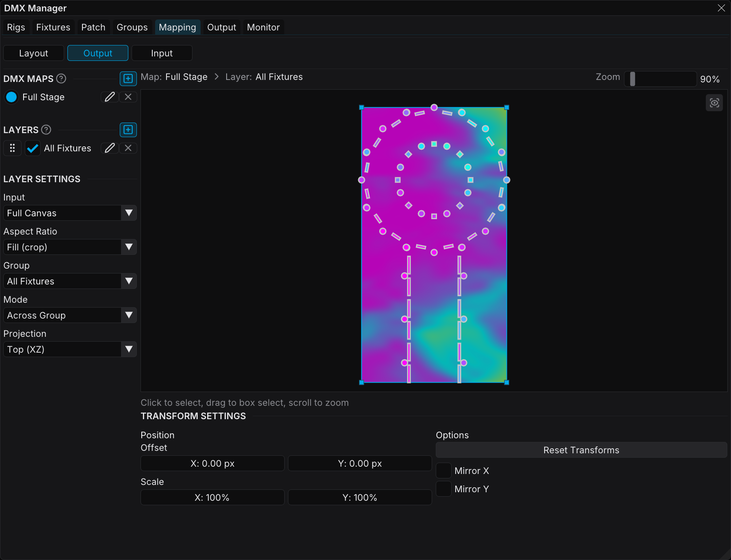Grab the All Fixtures layer drag handle
This screenshot has height=560, width=731.
12,148
